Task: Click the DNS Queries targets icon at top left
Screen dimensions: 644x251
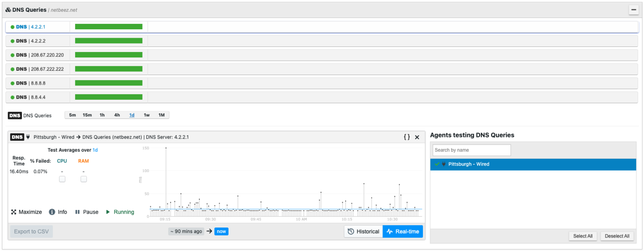Action: (7, 9)
